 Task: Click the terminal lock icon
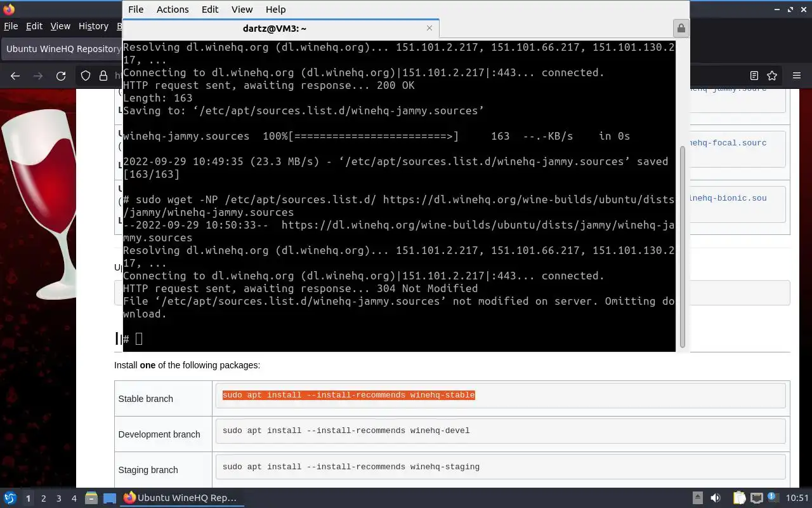(681, 28)
